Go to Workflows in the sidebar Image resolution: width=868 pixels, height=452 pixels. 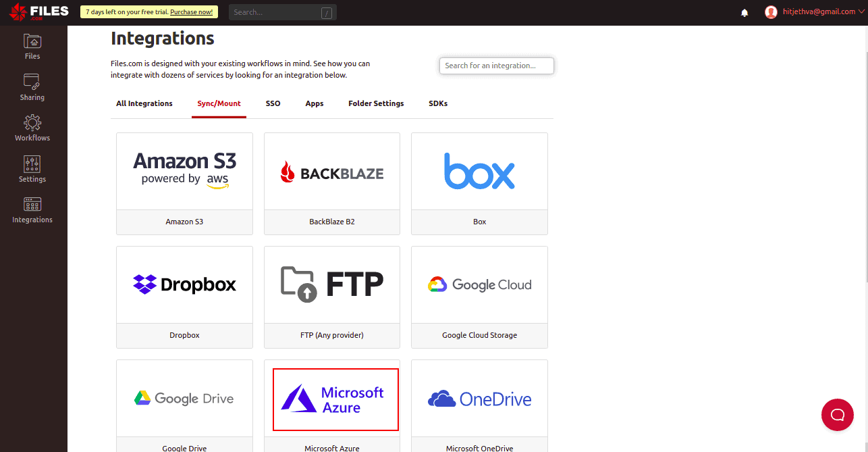pos(32,128)
